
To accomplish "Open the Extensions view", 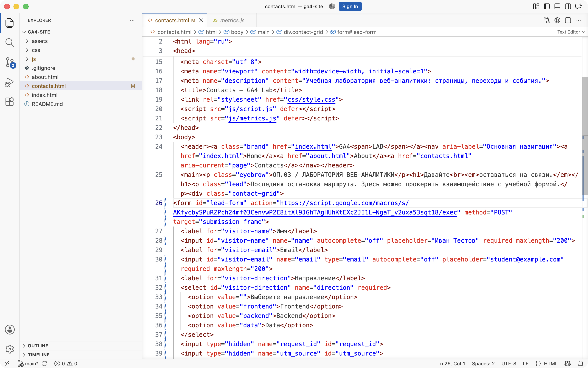I will click(x=9, y=101).
